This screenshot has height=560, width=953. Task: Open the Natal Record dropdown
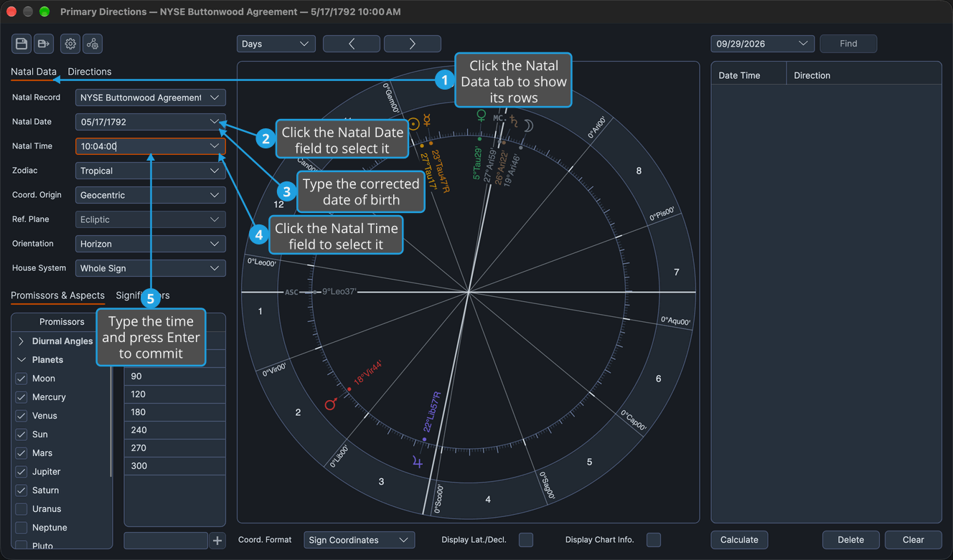coord(151,98)
